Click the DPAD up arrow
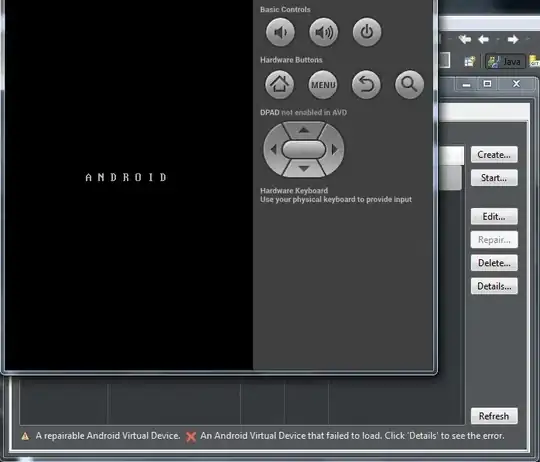540x462 pixels. pos(303,130)
